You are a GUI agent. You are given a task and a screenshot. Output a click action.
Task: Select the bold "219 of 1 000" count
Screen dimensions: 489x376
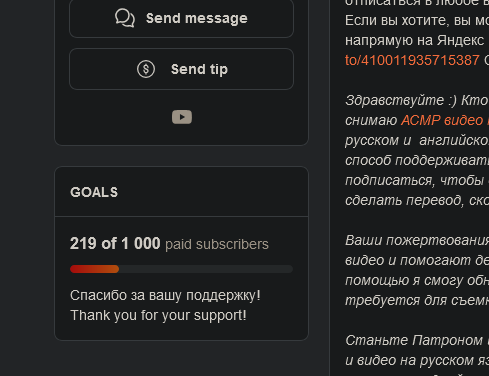(115, 243)
